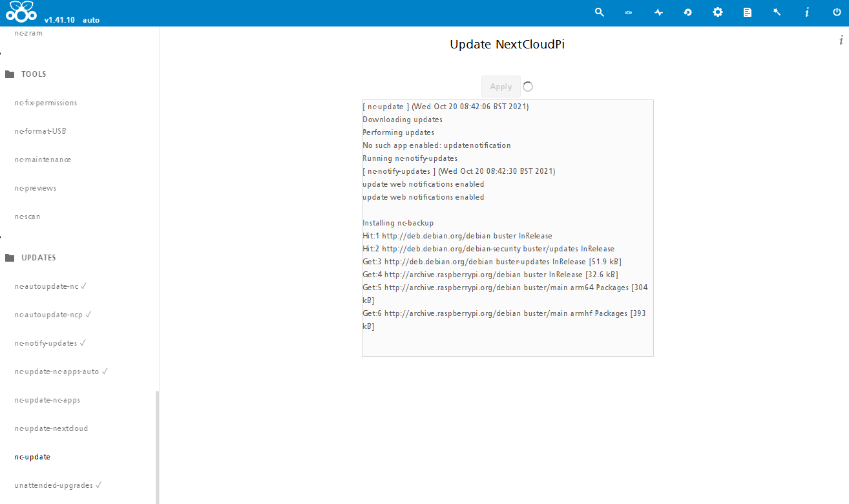Screen dimensions: 849x504
Task: Select nc-zram in the sidebar
Action: (28, 33)
